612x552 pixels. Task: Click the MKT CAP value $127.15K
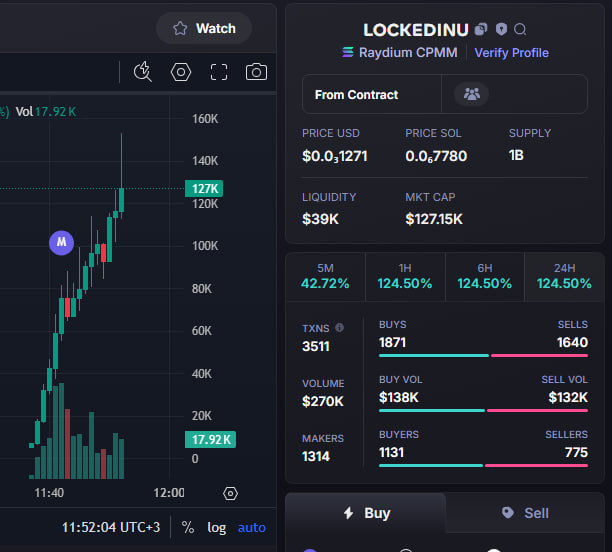tap(434, 219)
